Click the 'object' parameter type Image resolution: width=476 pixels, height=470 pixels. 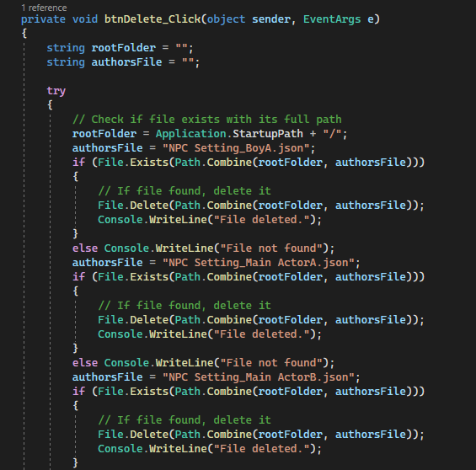[226, 19]
